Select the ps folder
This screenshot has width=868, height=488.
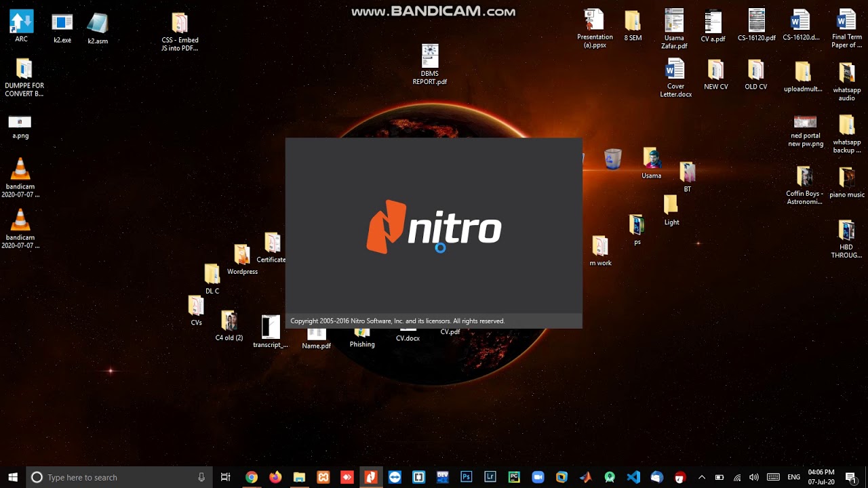pyautogui.click(x=637, y=230)
